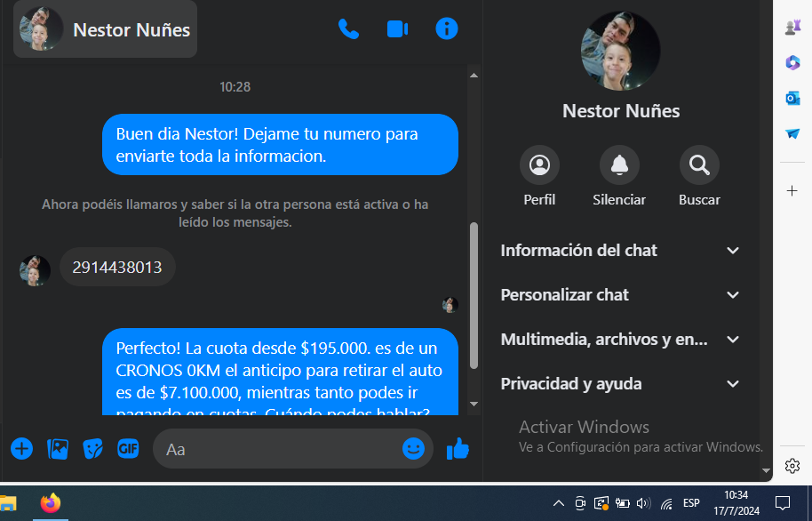Viewport: 812px width, 521px height.
Task: Open Perfil of Nestor Nuñes
Action: (539, 164)
